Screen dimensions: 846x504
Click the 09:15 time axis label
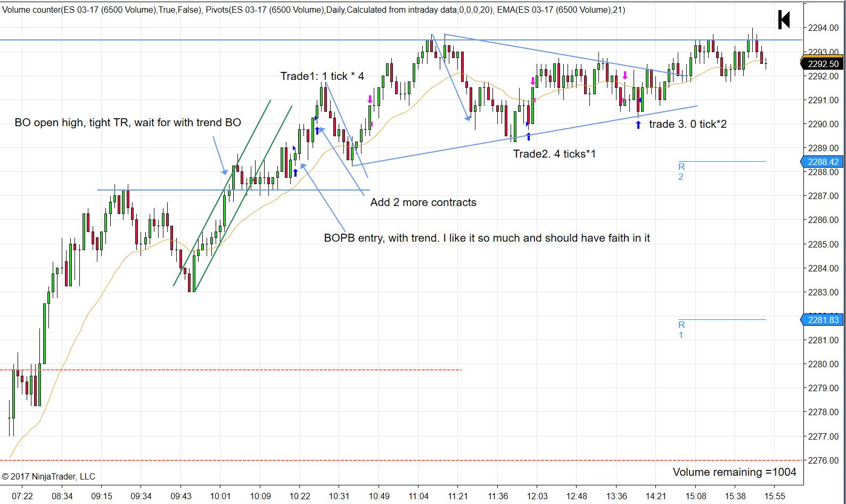click(x=101, y=496)
